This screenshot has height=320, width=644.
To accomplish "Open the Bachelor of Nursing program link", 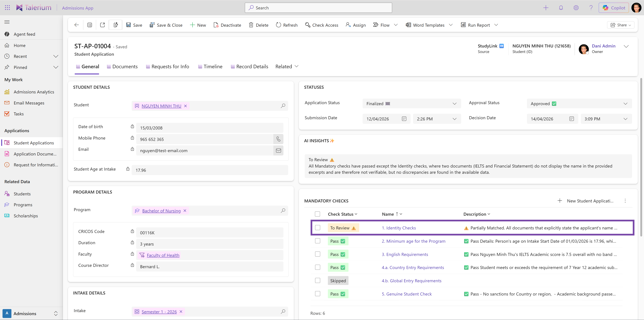I will click(161, 210).
